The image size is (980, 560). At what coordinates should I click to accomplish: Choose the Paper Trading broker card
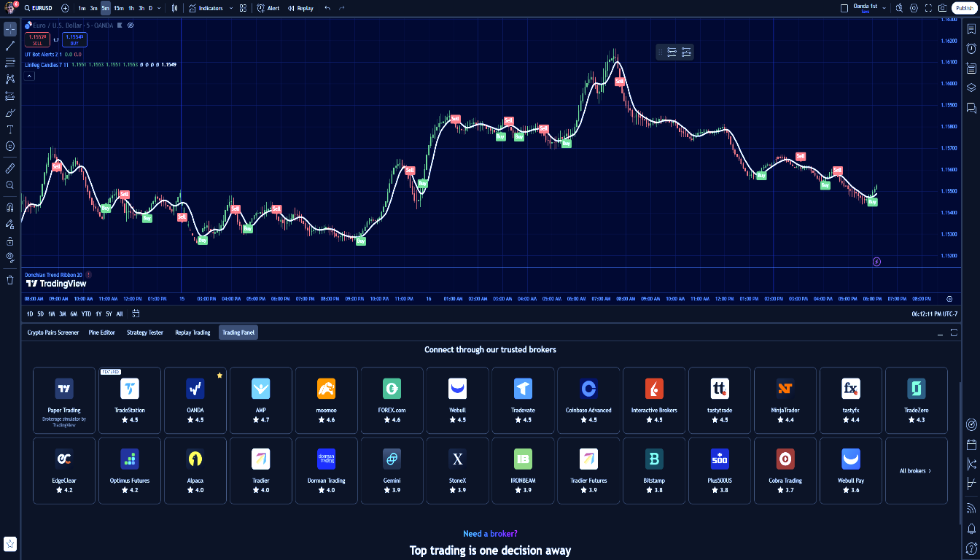pyautogui.click(x=64, y=400)
